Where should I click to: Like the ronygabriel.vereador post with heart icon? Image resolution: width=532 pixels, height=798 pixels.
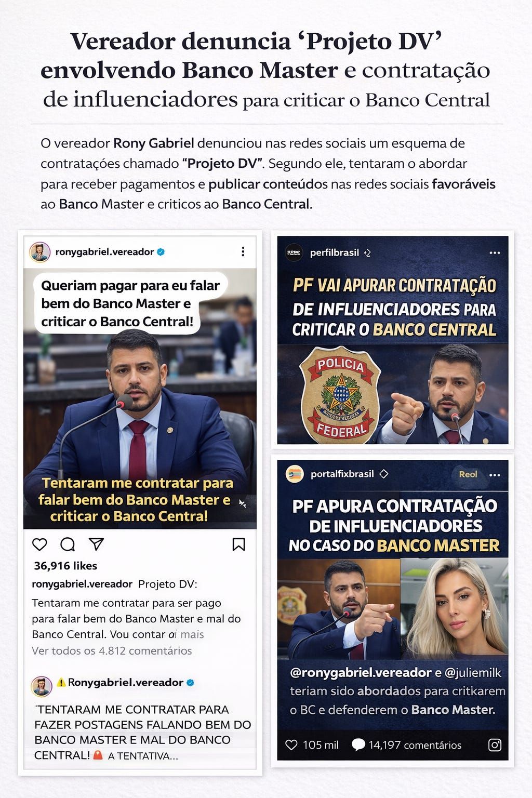pyautogui.click(x=39, y=544)
